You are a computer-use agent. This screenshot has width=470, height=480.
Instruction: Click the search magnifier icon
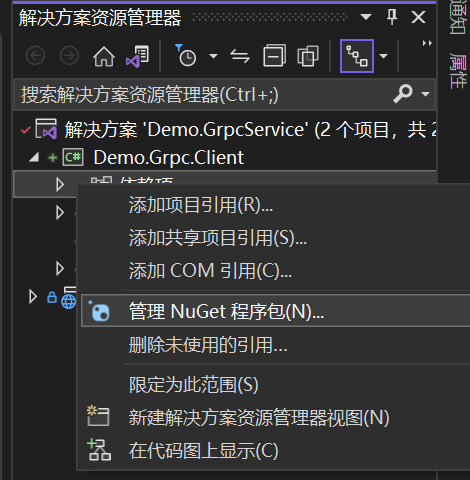coord(403,94)
